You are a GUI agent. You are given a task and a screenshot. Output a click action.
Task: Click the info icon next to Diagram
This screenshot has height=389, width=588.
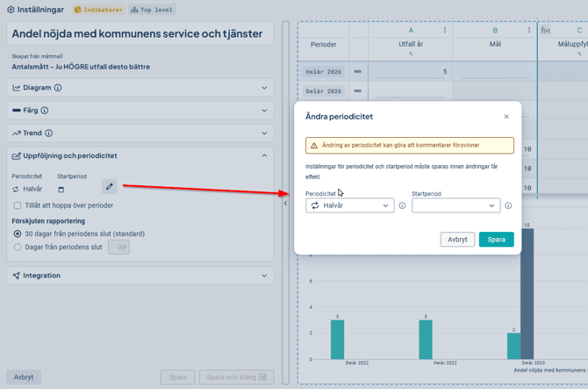click(58, 88)
